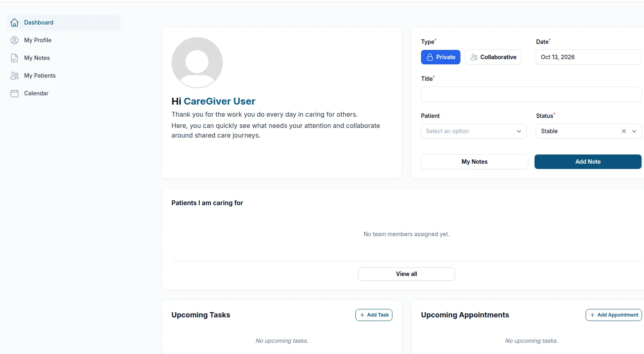Click the lock icon on Private button

pos(430,57)
